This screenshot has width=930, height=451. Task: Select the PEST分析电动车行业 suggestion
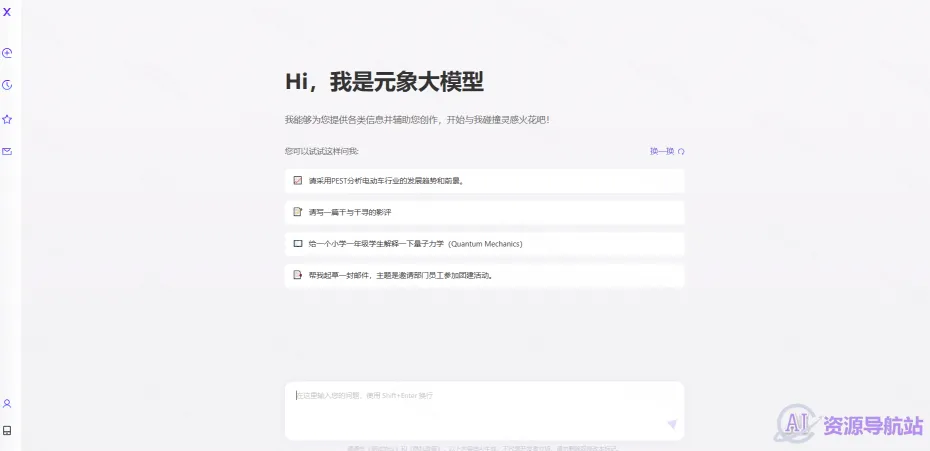point(485,180)
